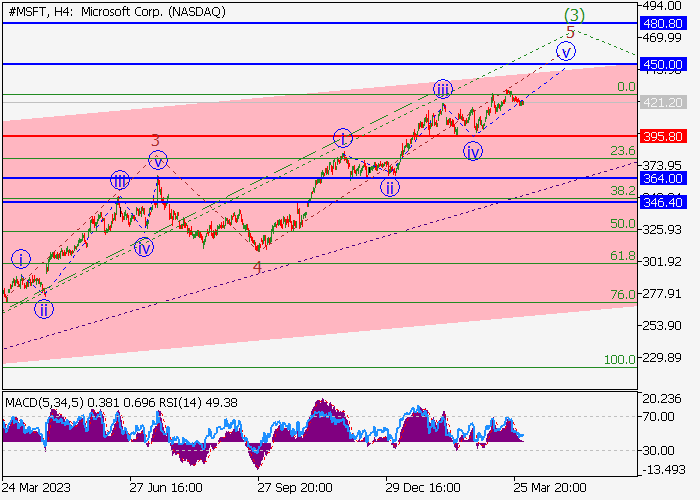Click the 301.92 price axis value
This screenshot has width=700, height=500.
click(x=662, y=262)
